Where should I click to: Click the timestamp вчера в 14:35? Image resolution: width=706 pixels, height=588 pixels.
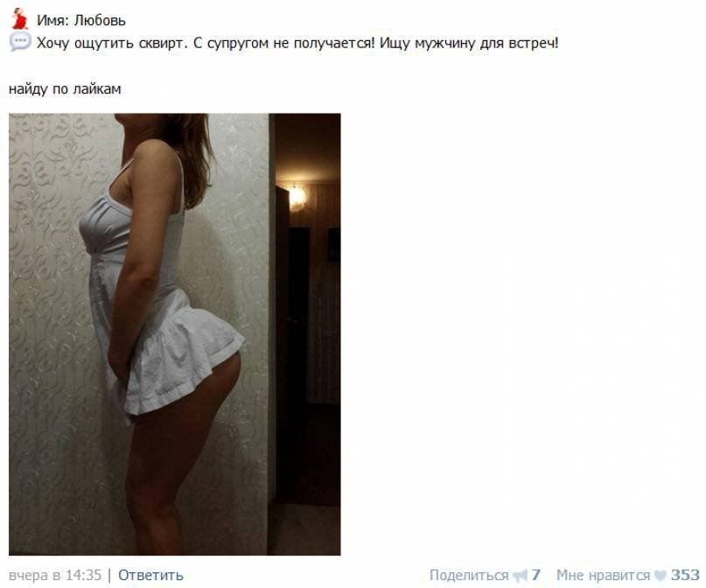pos(55,575)
